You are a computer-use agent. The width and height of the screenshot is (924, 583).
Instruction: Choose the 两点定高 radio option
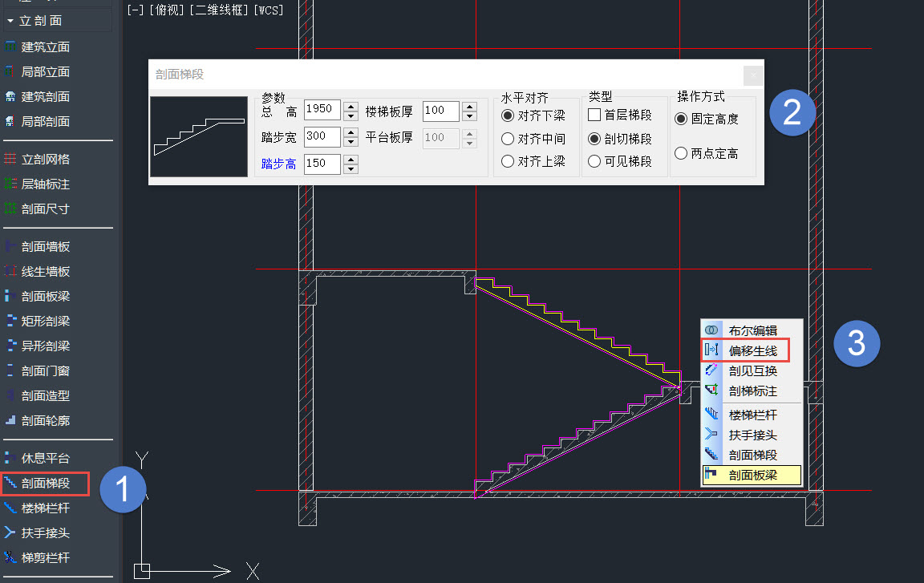pyautogui.click(x=681, y=153)
